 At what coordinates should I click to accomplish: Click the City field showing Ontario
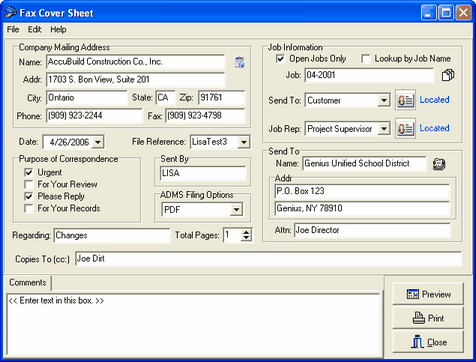(x=87, y=98)
